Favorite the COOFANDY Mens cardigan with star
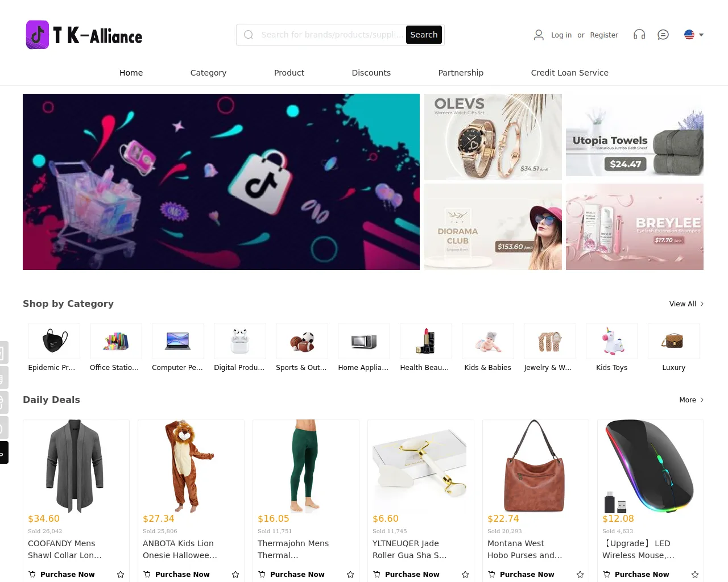The width and height of the screenshot is (728, 582). [121, 575]
